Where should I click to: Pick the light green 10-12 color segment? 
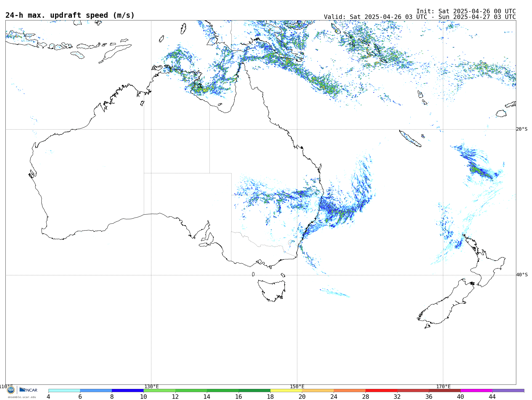click(x=159, y=391)
